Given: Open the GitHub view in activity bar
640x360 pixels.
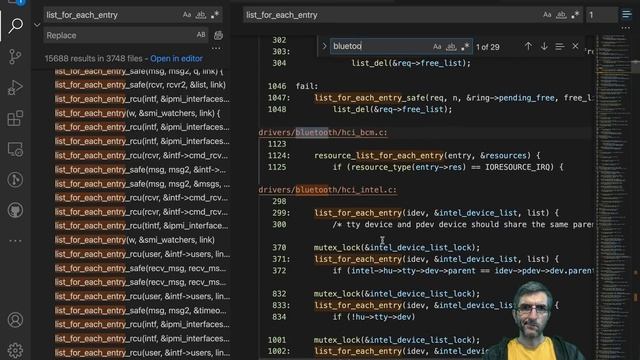Looking at the screenshot, I should (15, 210).
